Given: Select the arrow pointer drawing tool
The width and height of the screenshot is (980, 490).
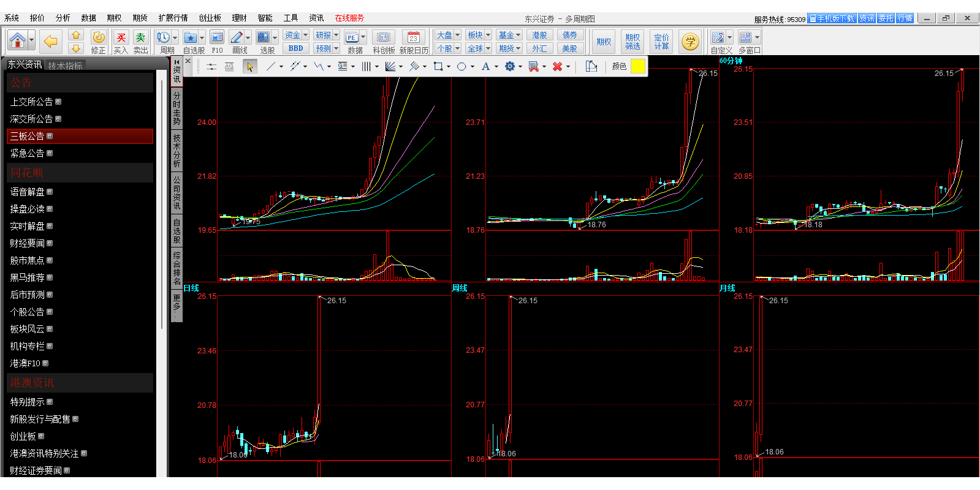Looking at the screenshot, I should click(249, 66).
